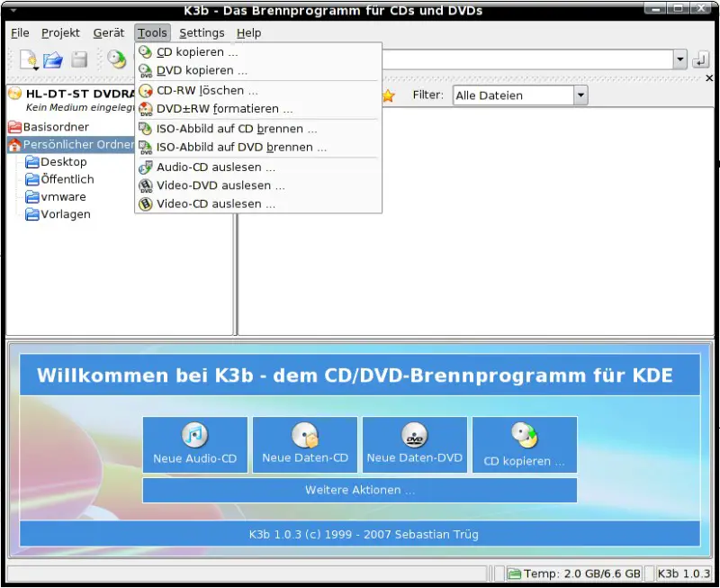Click the Video-DVD auslesen menu icon
Screen dimensions: 720x588
(x=146, y=185)
